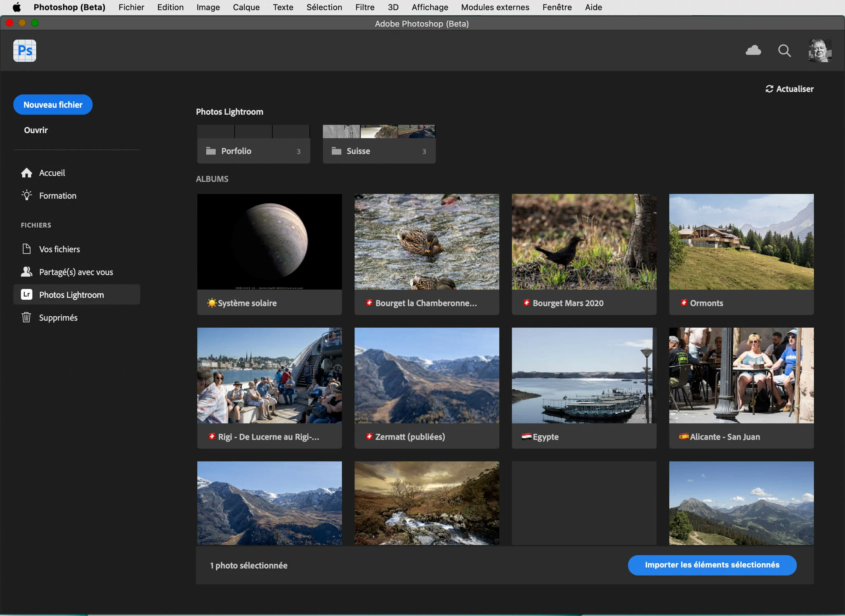This screenshot has width=845, height=616.
Task: Click the Photoshop Ps home logo
Action: (x=25, y=51)
